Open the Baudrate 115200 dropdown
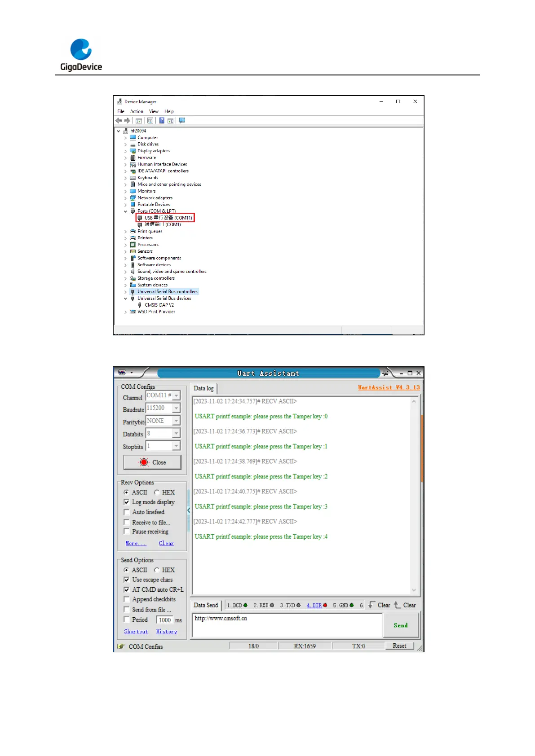The height and width of the screenshot is (756, 535). tap(177, 408)
